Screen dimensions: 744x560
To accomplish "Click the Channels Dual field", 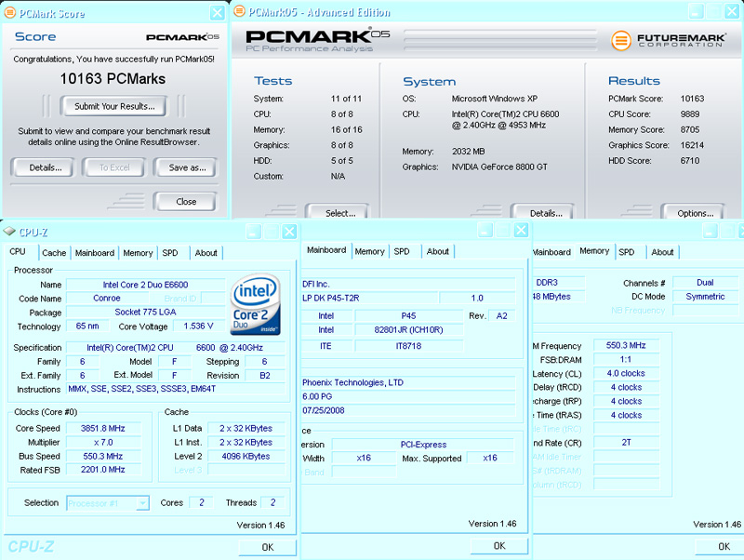I will coord(705,283).
